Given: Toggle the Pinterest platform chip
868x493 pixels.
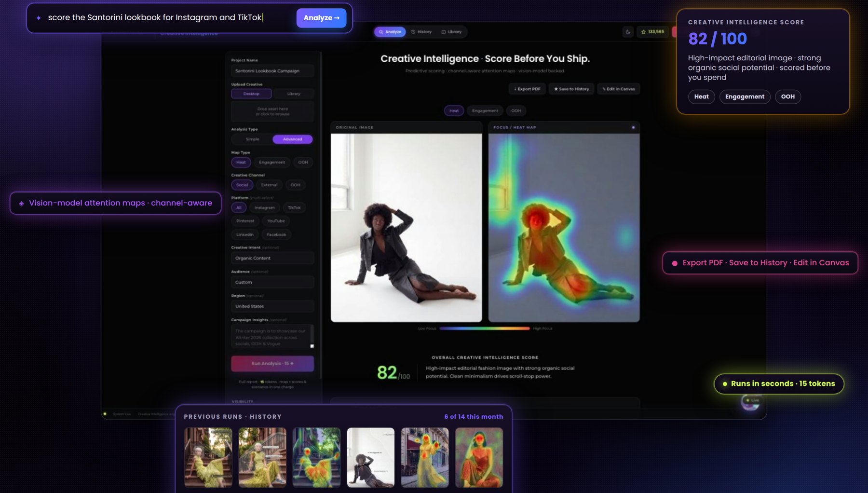Looking at the screenshot, I should [x=245, y=221].
